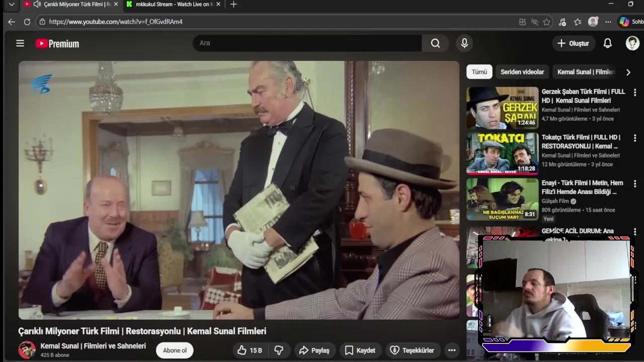Open options menu for Enayi video
This screenshot has width=644, height=362.
pyautogui.click(x=635, y=184)
